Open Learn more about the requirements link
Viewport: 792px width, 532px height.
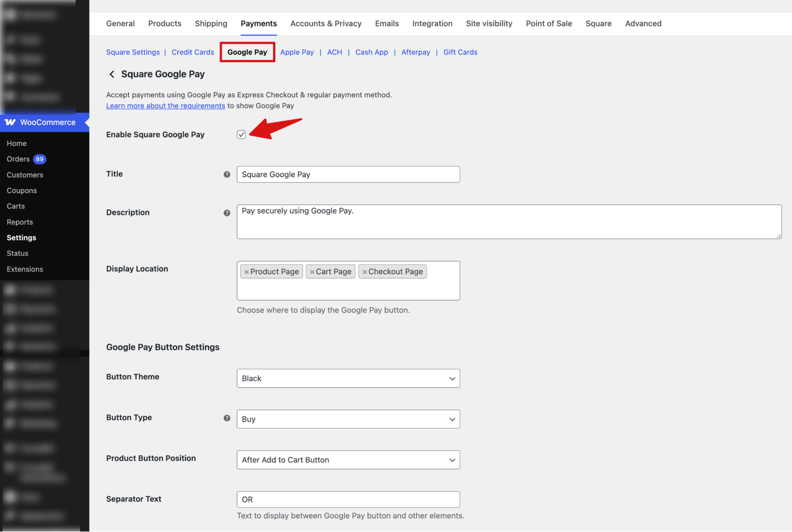pos(166,106)
